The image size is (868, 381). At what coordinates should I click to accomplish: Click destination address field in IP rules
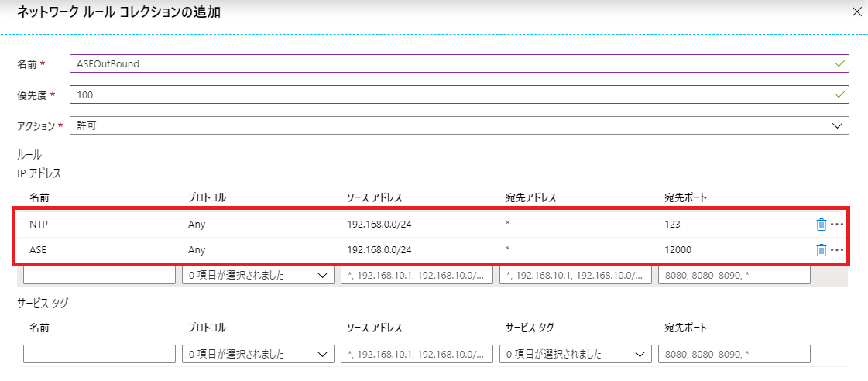tap(575, 275)
